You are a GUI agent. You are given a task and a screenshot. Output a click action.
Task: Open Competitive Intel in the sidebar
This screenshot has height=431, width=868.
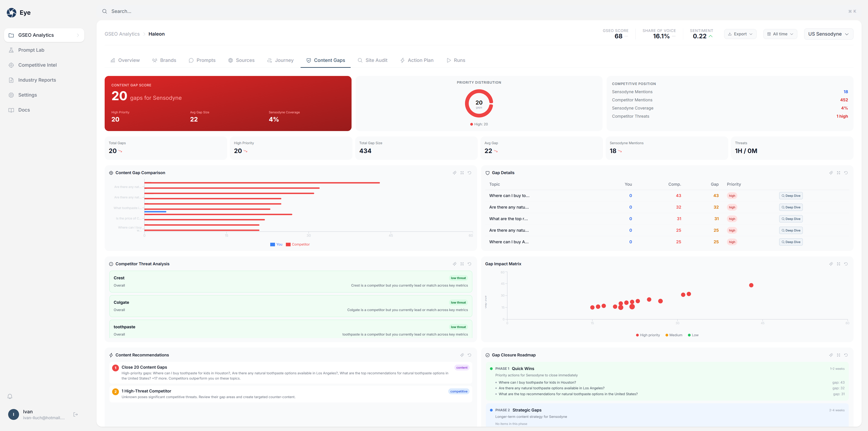click(x=37, y=65)
